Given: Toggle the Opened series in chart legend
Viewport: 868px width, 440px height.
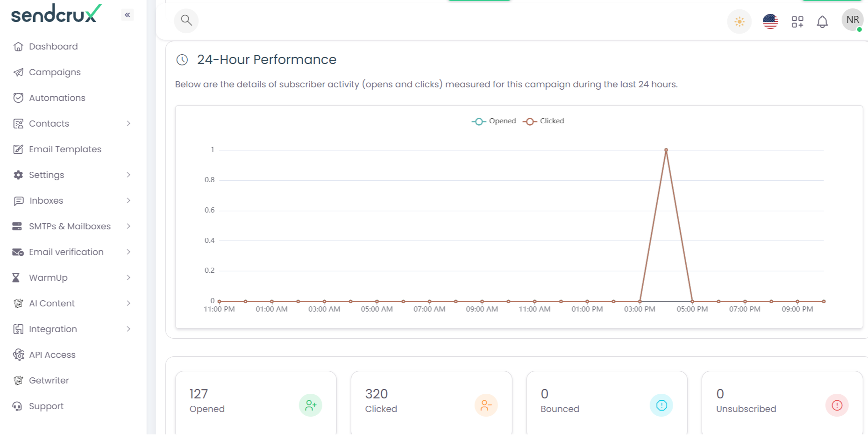Looking at the screenshot, I should pyautogui.click(x=494, y=121).
